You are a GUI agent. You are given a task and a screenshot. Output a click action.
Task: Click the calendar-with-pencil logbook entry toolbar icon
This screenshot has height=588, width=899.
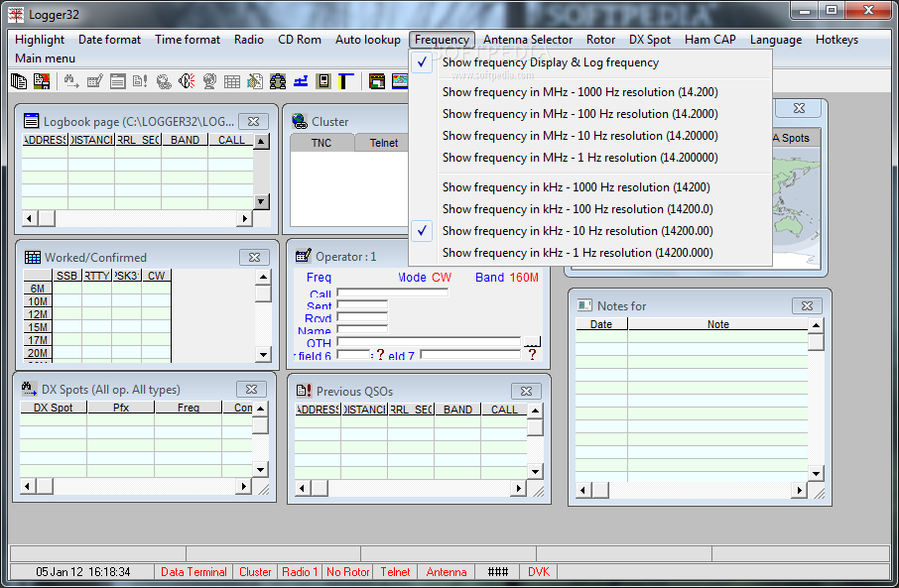click(94, 81)
